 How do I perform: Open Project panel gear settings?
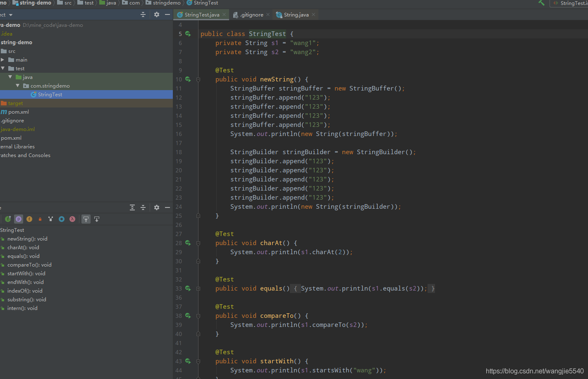(x=157, y=14)
